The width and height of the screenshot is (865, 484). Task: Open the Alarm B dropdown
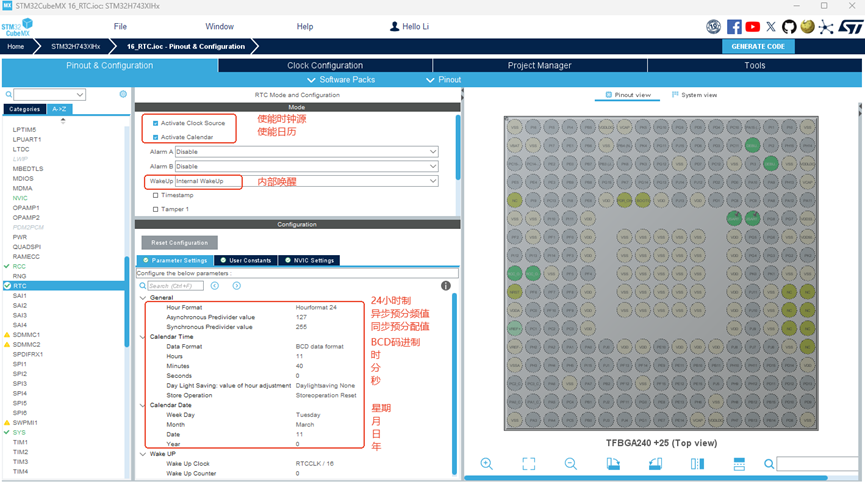tap(307, 166)
